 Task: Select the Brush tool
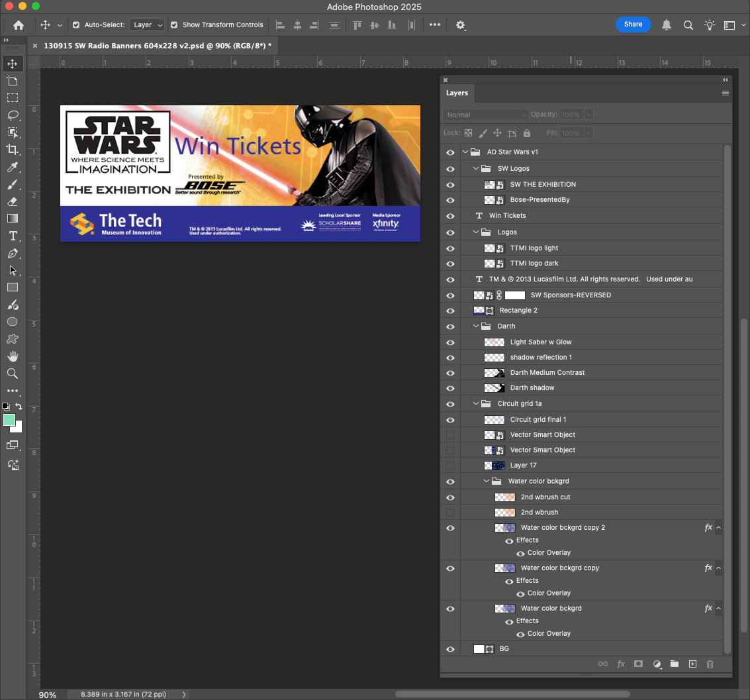pyautogui.click(x=13, y=184)
